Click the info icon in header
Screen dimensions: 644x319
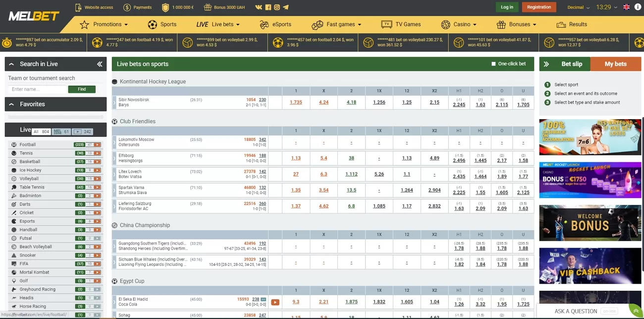(x=638, y=7)
